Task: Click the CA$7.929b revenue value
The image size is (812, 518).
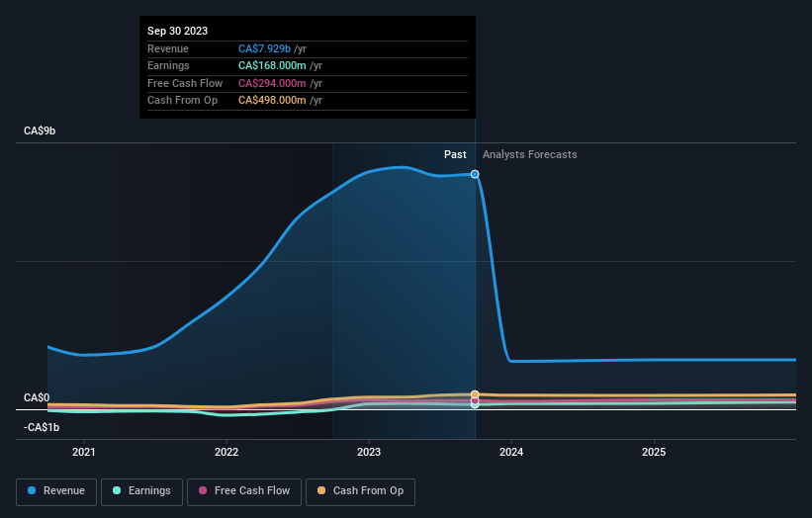Action: (x=265, y=48)
